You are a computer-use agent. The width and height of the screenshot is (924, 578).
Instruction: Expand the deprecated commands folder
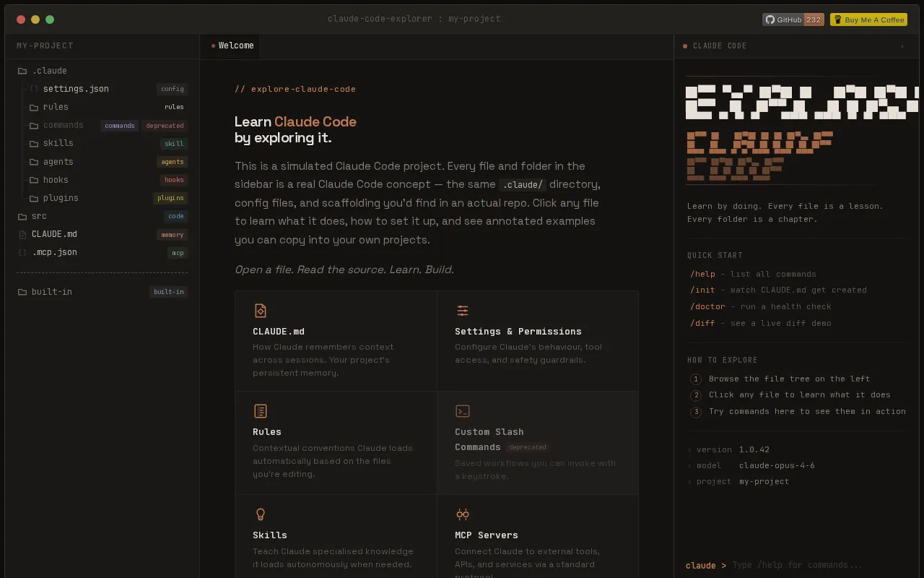(102, 126)
